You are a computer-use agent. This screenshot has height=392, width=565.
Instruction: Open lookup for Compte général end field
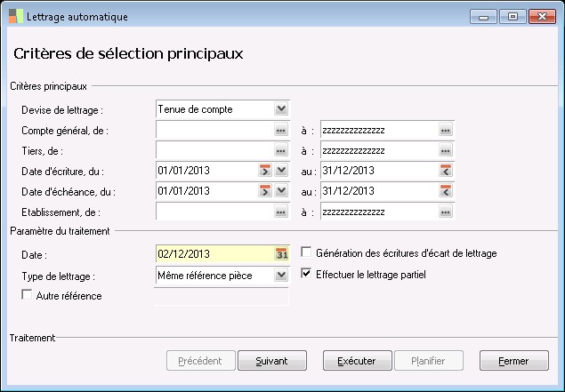pyautogui.click(x=446, y=130)
